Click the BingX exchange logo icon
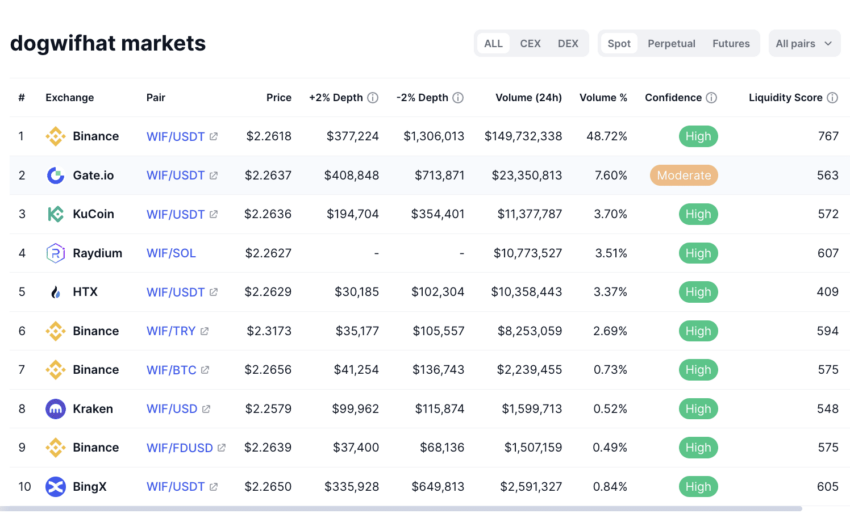The height and width of the screenshot is (526, 850). 56,487
